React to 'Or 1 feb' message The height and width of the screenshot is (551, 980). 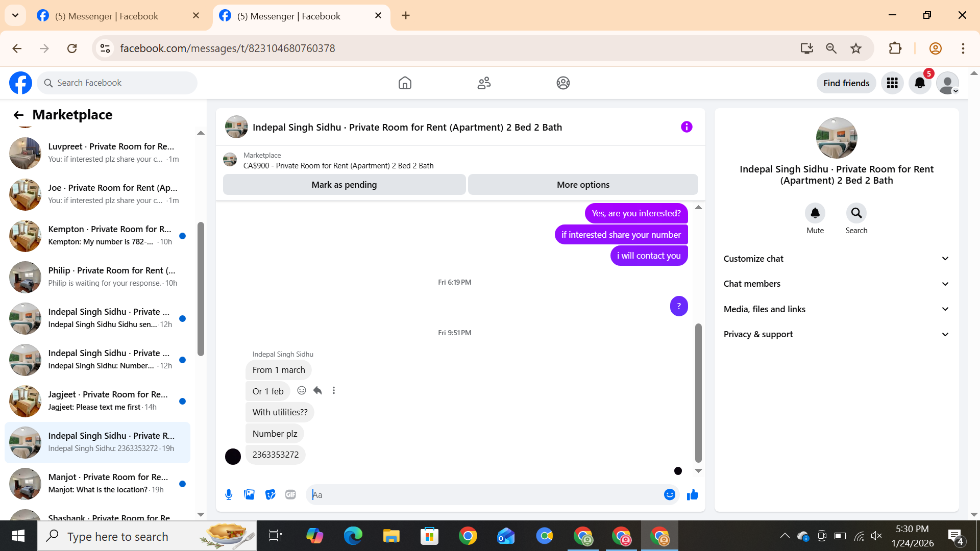pos(302,390)
